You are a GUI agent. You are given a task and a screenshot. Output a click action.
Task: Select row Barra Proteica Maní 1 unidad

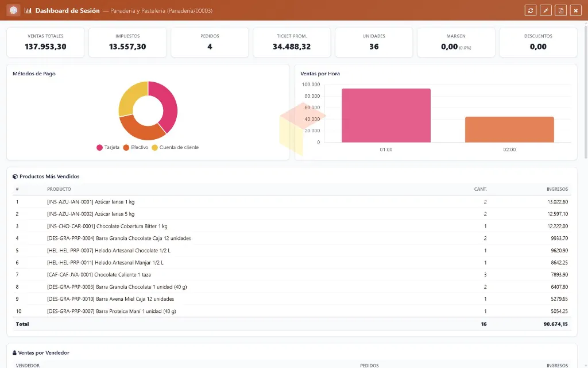(292, 311)
